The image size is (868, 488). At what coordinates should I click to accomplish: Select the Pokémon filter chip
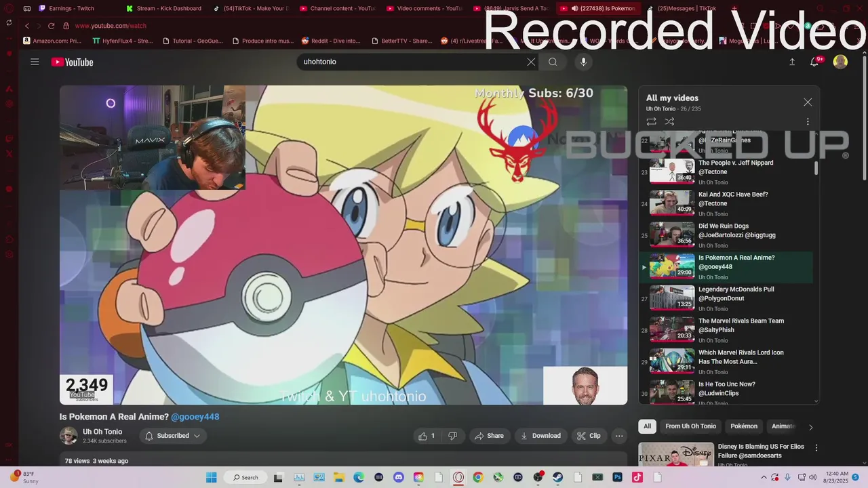point(744,426)
